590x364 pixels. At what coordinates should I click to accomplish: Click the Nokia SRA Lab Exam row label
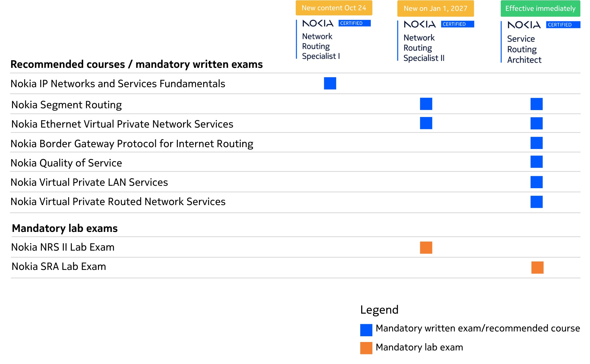tap(59, 266)
